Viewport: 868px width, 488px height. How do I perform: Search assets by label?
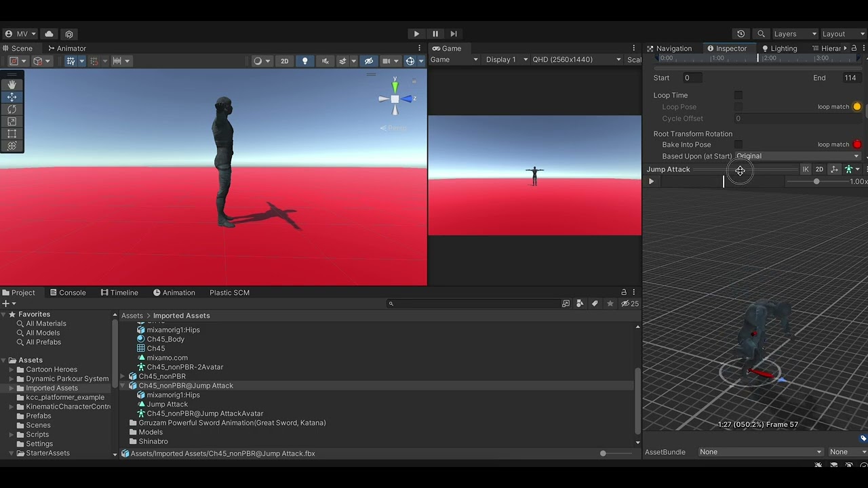coord(595,304)
